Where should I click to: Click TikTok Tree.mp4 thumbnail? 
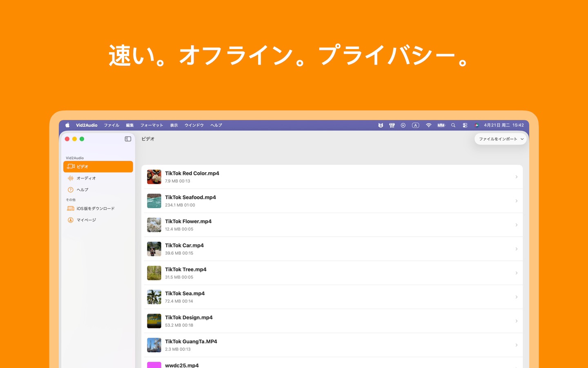[x=154, y=273]
